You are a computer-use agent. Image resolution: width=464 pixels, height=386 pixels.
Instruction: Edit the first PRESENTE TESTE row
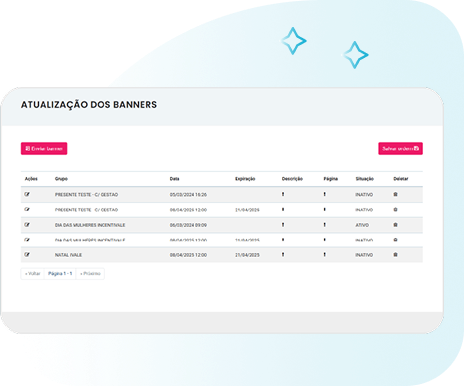(27, 194)
